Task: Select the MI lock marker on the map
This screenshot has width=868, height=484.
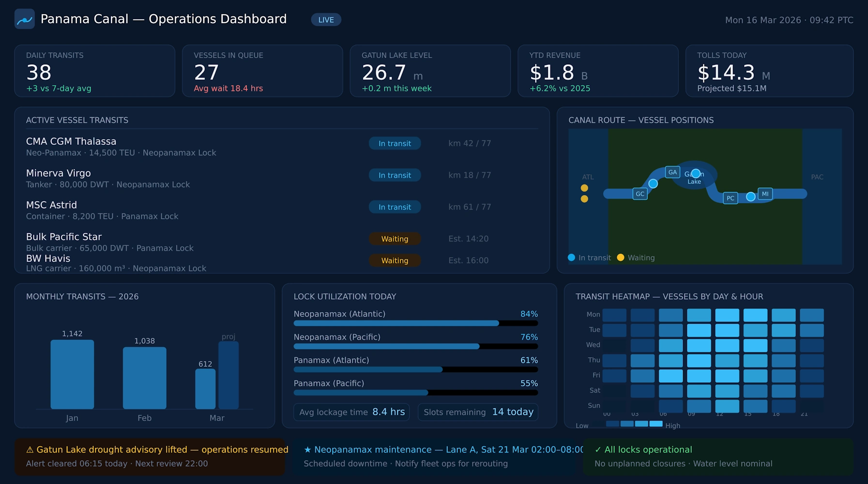Action: click(x=765, y=194)
